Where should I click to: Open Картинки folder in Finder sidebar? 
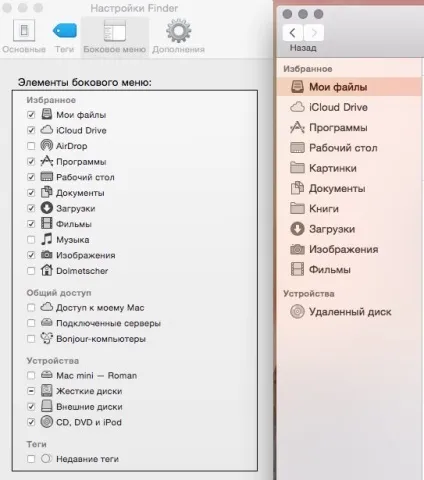[349, 168]
